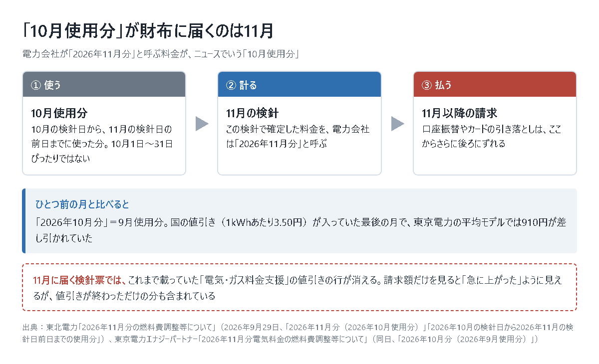Click the '10月使用分' card title

click(x=59, y=114)
